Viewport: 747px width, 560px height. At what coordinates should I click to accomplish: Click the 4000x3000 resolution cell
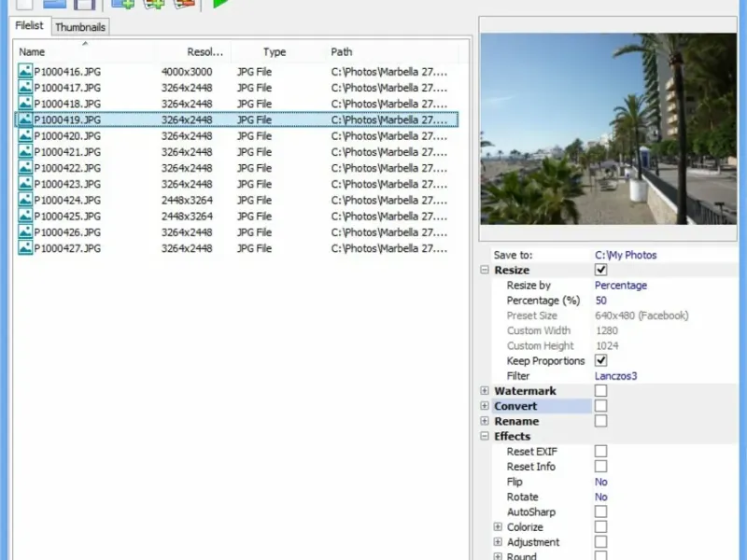coord(187,72)
